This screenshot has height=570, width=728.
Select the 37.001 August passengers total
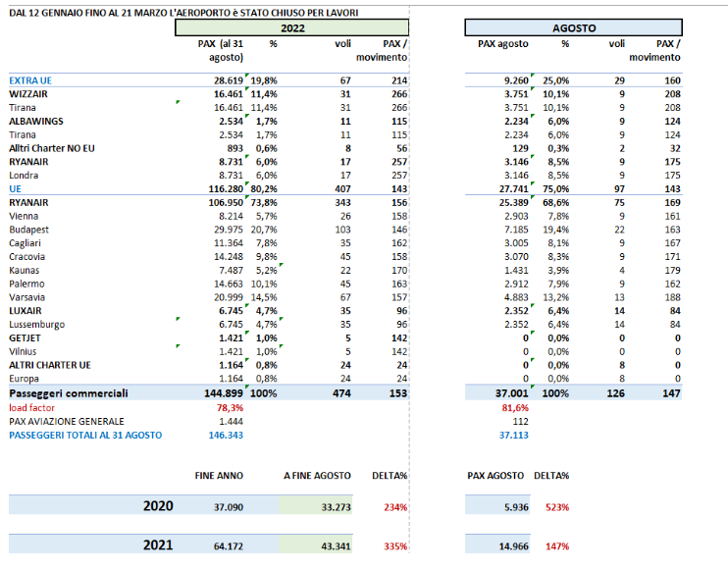click(x=511, y=393)
